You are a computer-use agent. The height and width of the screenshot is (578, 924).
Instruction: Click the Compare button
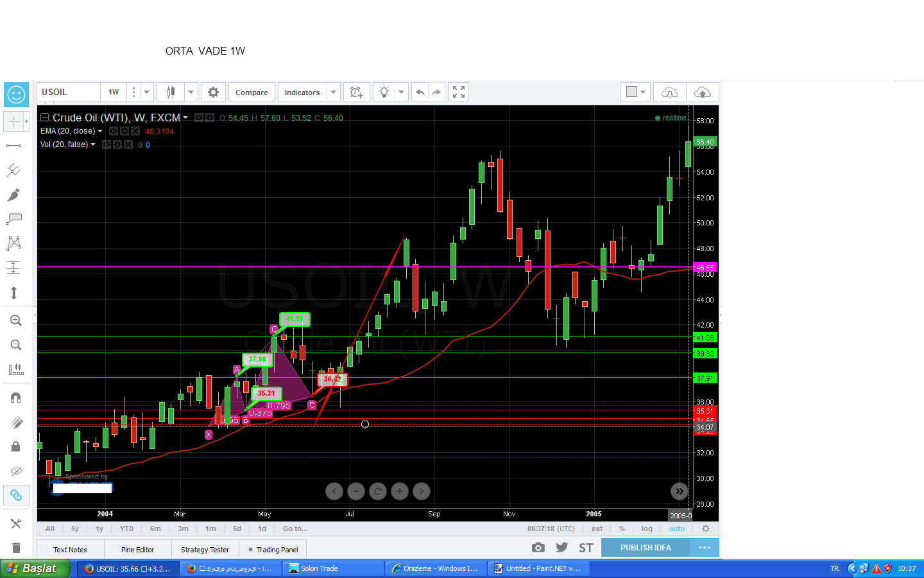[x=252, y=92]
